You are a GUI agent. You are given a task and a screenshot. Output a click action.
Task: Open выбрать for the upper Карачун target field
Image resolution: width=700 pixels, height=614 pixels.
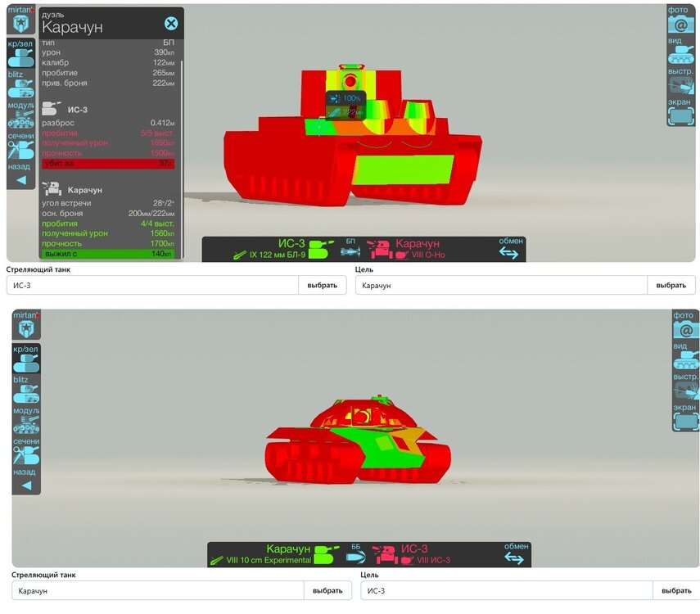pyautogui.click(x=671, y=286)
